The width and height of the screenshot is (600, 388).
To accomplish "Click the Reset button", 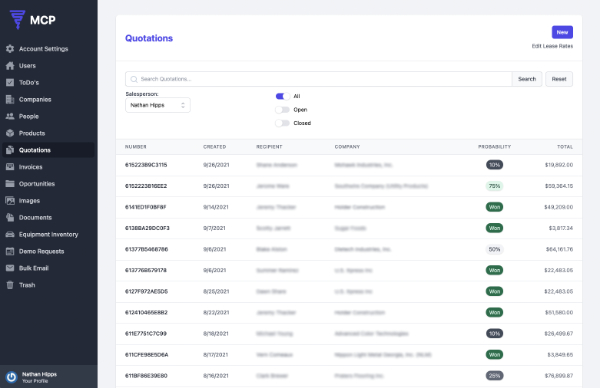I will coord(559,79).
